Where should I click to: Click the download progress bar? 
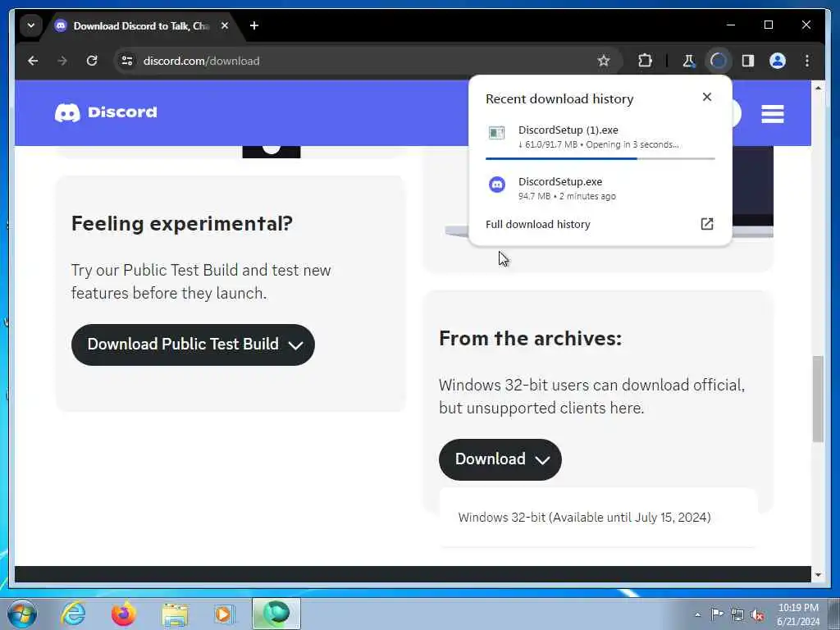tap(600, 158)
